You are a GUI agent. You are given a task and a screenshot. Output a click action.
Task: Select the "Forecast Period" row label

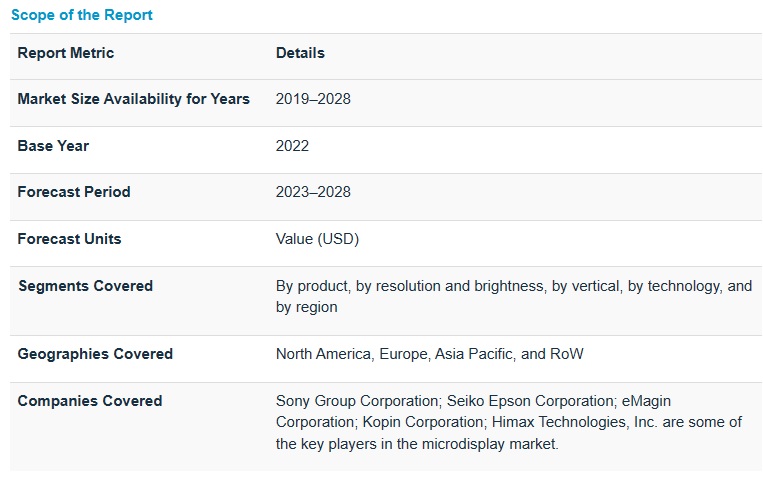point(74,192)
